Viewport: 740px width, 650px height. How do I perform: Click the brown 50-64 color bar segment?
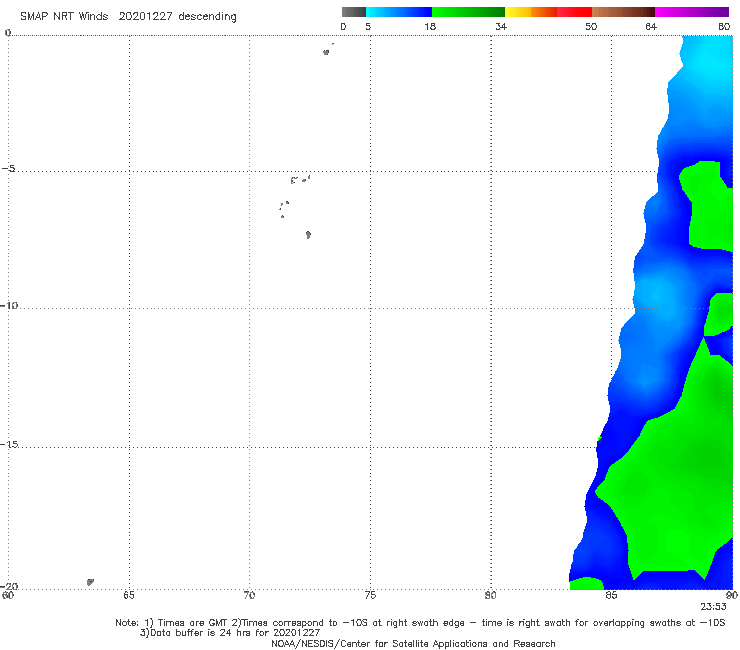(623, 12)
